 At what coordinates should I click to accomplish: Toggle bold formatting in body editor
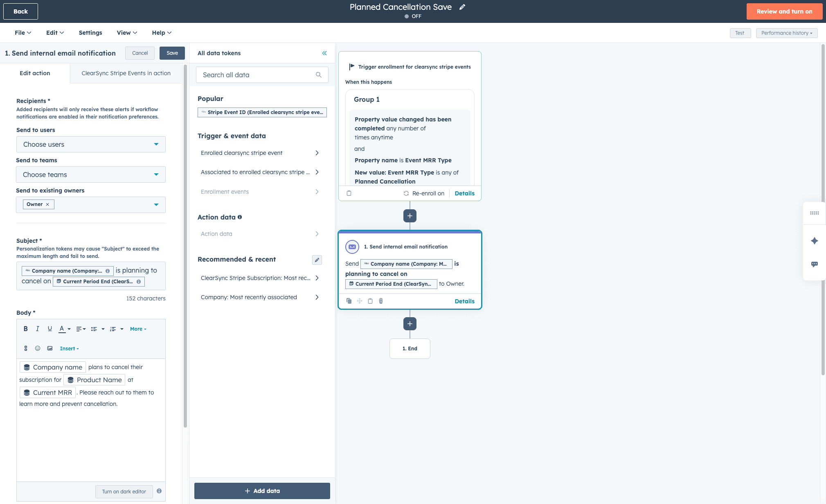pos(25,329)
